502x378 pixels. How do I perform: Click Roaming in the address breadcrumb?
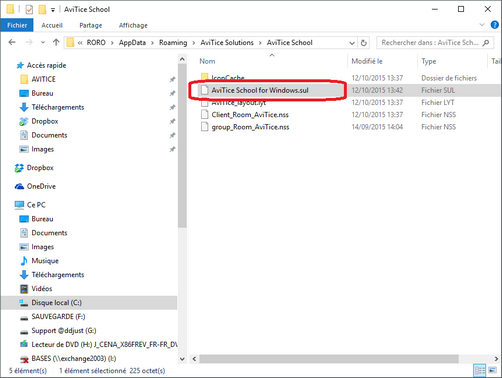tap(173, 43)
